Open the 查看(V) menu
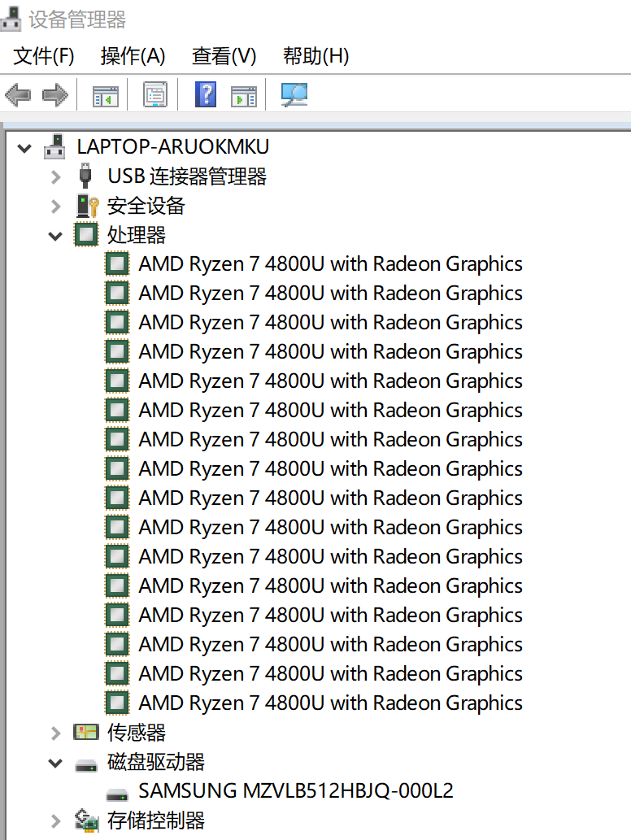Screen dimensions: 631x840 click(x=224, y=56)
